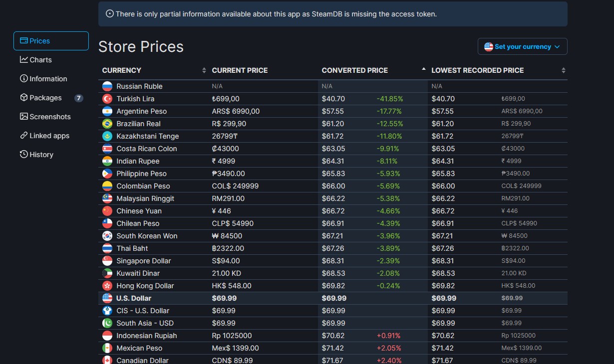This screenshot has height=364, width=614.
Task: Open the Set your currency dropdown
Action: [522, 46]
